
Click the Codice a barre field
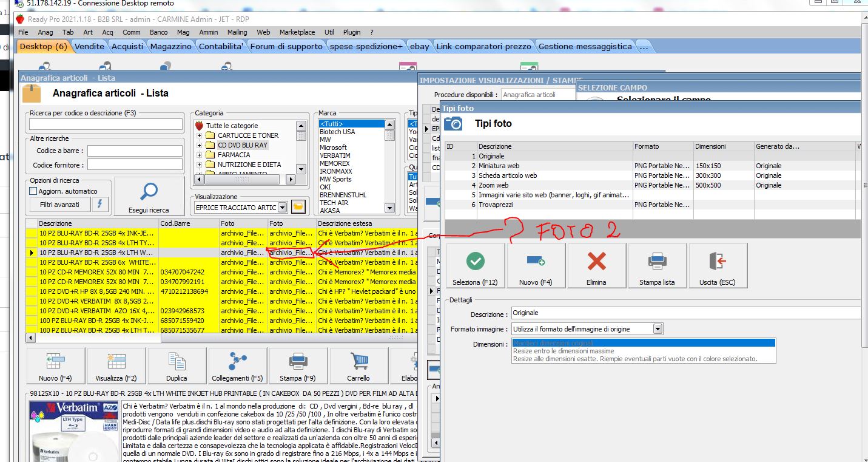point(135,151)
